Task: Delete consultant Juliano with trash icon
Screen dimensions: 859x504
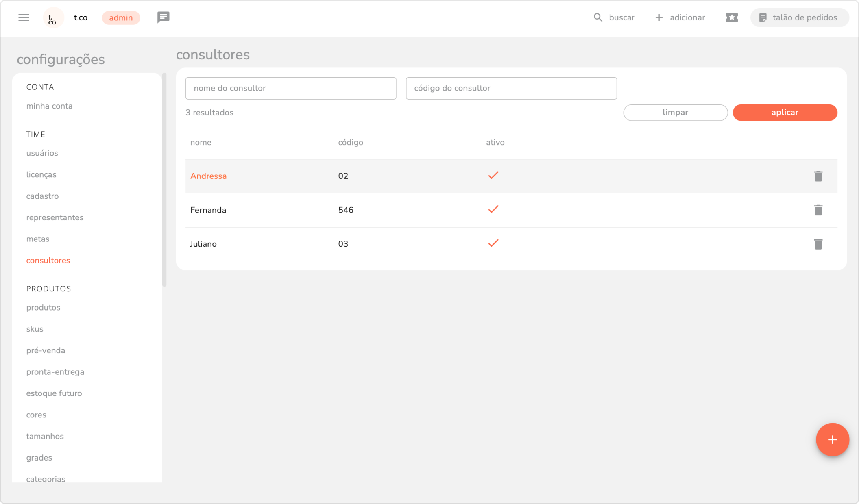Action: 818,244
